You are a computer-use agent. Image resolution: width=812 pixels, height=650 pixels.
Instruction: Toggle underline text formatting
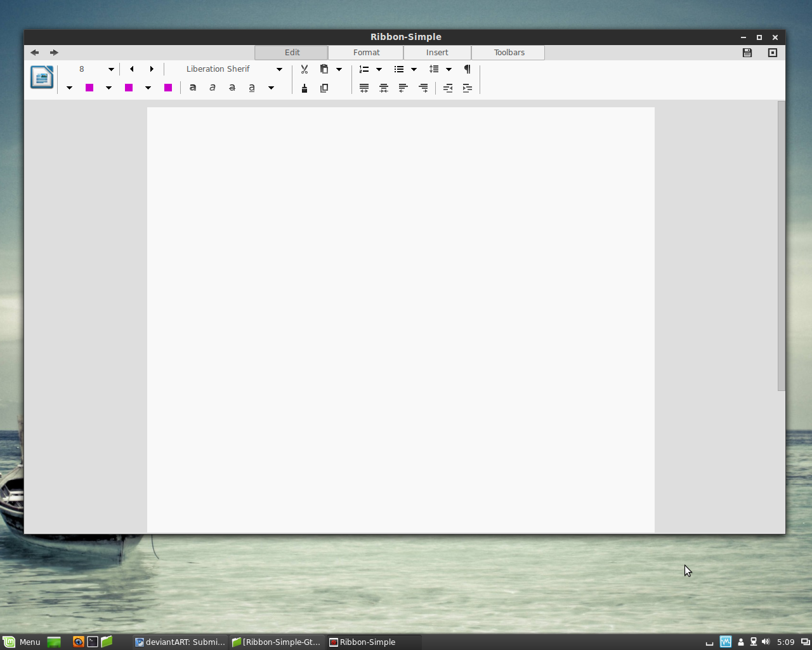tap(252, 88)
